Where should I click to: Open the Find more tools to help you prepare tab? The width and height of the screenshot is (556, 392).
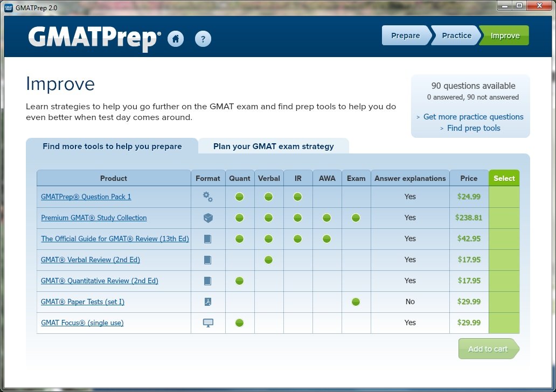click(112, 146)
